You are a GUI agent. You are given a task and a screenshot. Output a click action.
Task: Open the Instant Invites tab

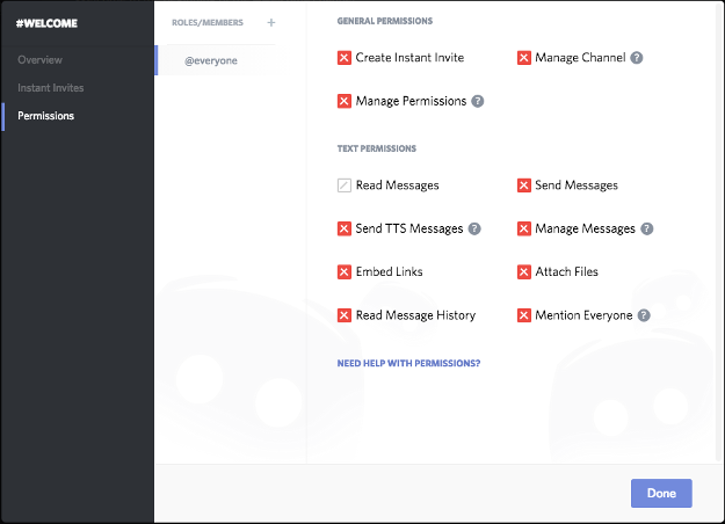(51, 88)
